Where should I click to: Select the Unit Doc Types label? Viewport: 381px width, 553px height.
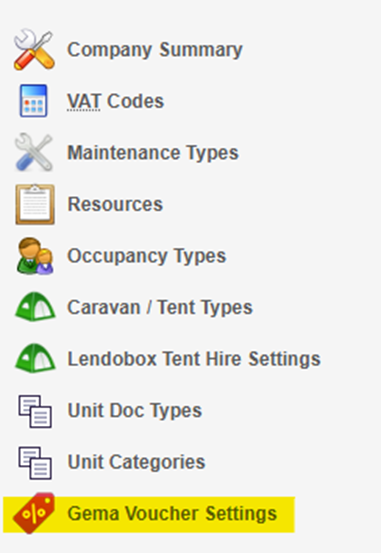(x=135, y=411)
